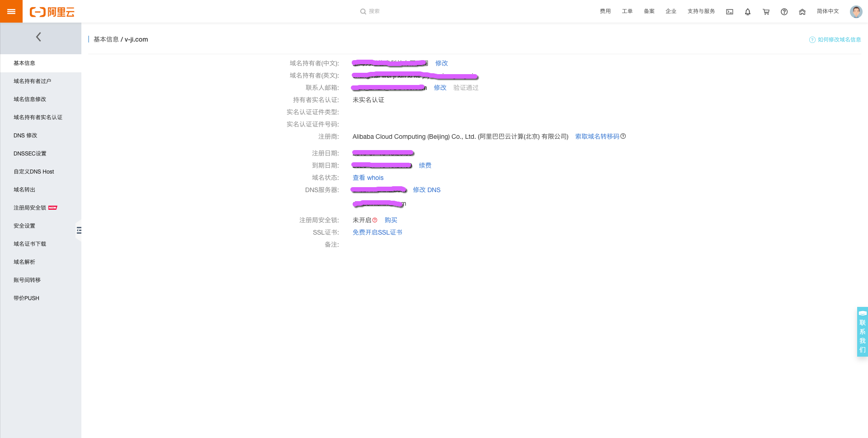Click 免费开启SSL证书 link

(x=377, y=232)
